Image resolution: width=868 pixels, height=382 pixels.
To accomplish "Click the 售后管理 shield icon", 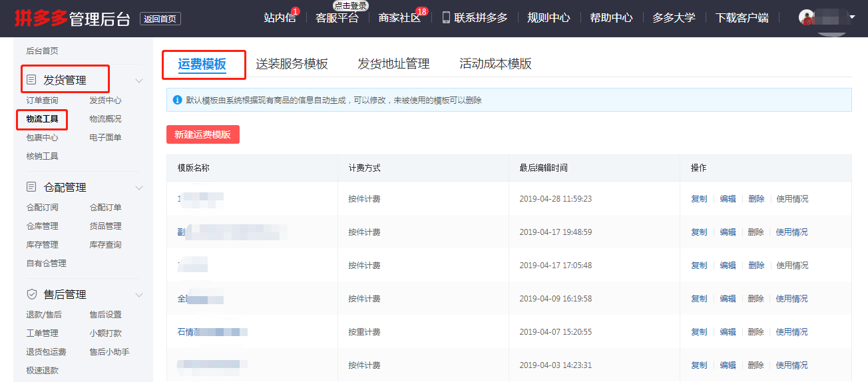I will tap(31, 294).
